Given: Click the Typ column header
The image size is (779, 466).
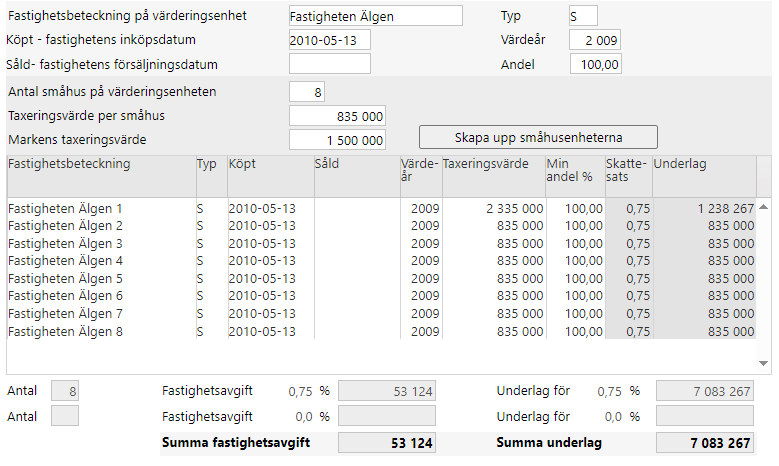Looking at the screenshot, I should 212,176.
